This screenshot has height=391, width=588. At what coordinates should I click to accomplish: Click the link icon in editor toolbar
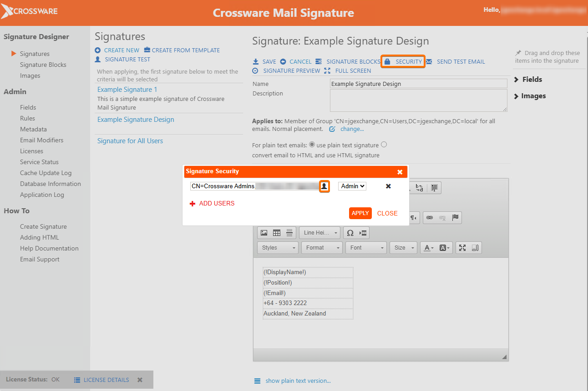(429, 218)
